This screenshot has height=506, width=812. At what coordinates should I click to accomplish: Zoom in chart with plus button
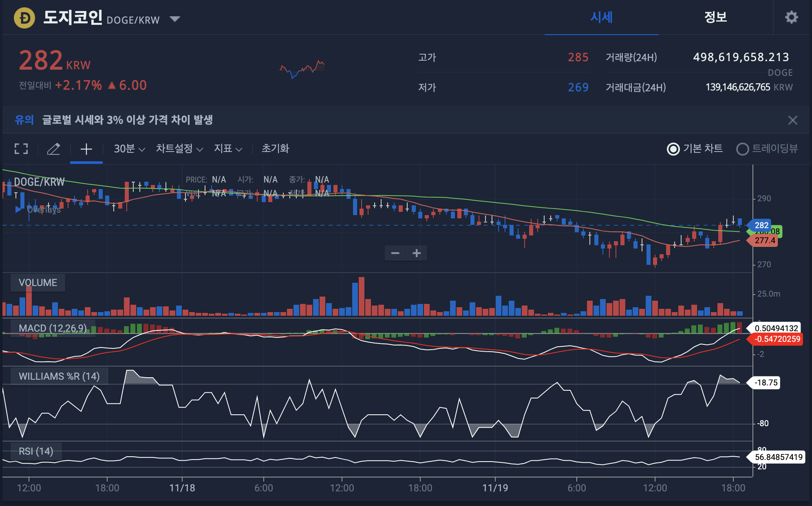click(x=417, y=253)
